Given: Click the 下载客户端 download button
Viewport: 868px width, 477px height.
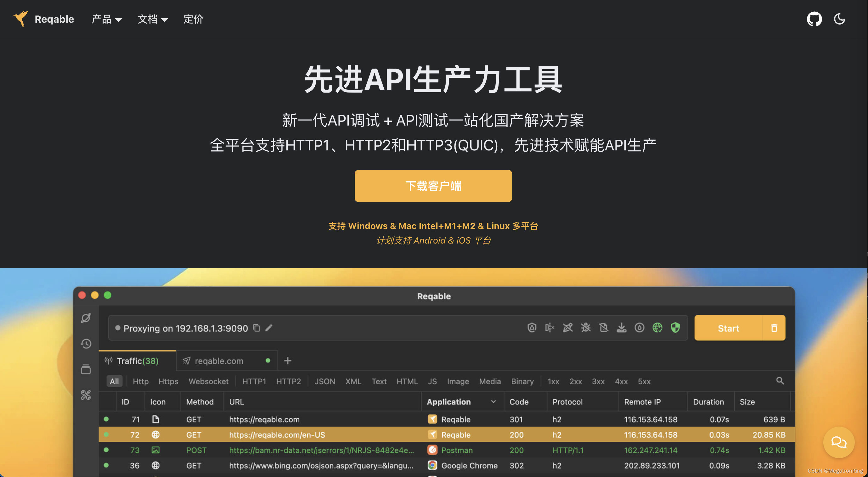Looking at the screenshot, I should click(433, 186).
